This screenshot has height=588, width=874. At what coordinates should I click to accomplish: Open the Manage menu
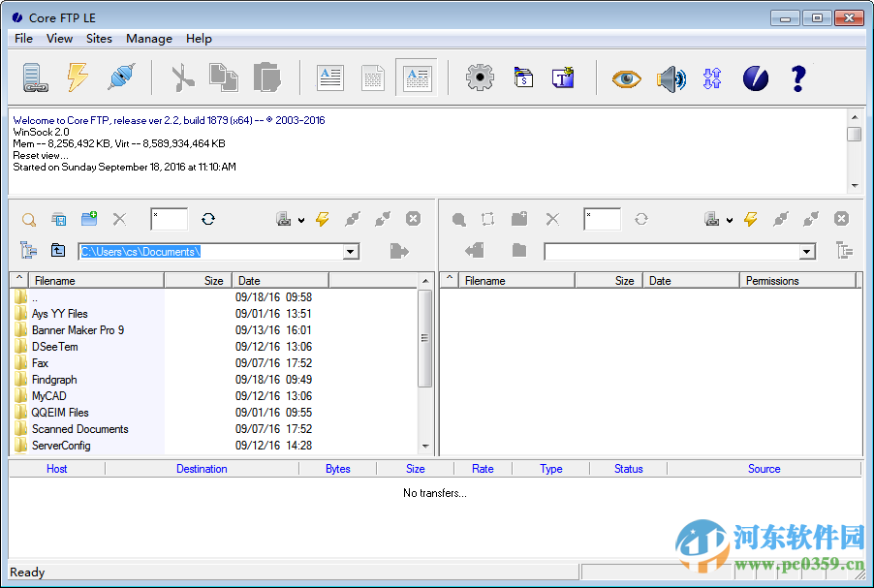click(148, 39)
